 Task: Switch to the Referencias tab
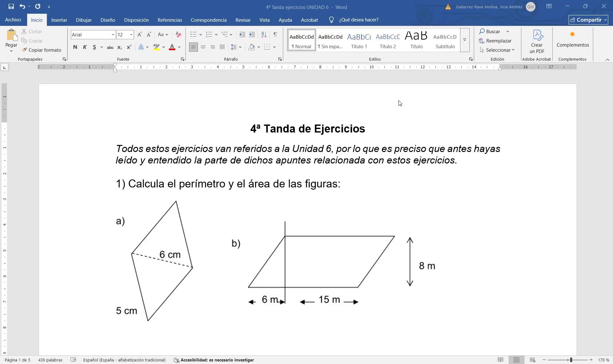click(x=170, y=20)
